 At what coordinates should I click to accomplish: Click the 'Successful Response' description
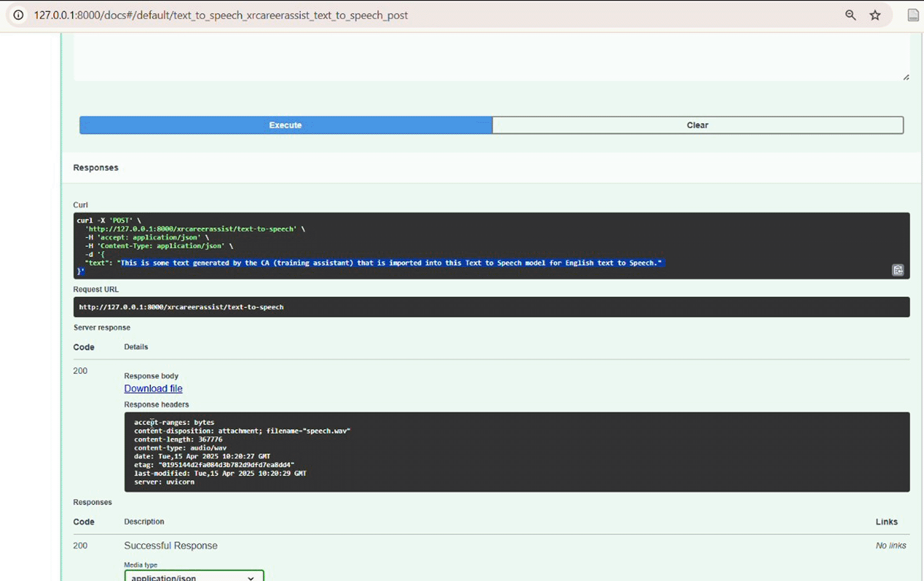coord(171,545)
